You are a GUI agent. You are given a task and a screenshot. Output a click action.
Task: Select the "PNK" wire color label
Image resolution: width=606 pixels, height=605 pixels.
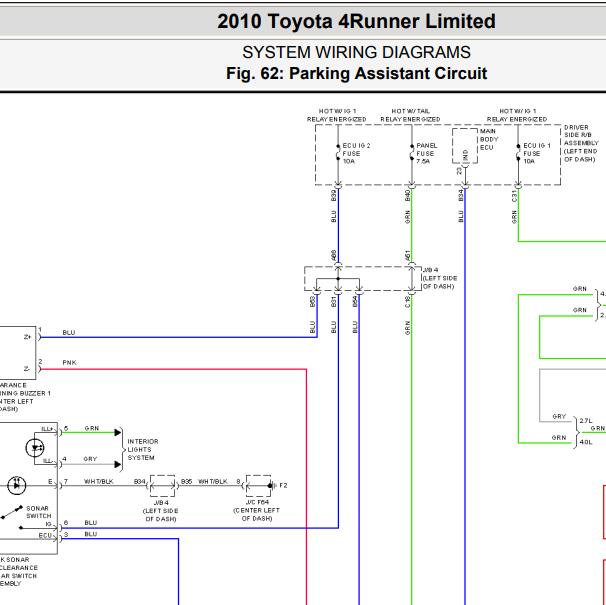[x=69, y=362]
